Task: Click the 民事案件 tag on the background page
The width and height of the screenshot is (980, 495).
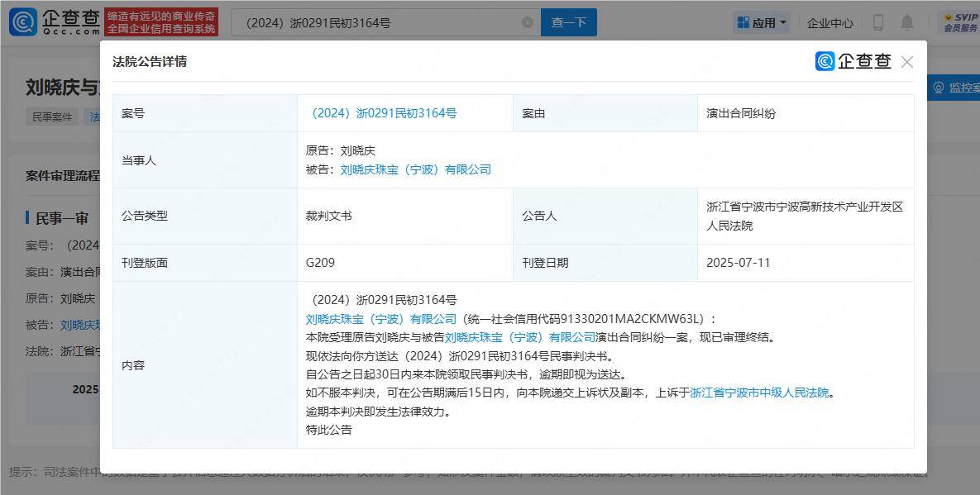Action: (x=52, y=117)
